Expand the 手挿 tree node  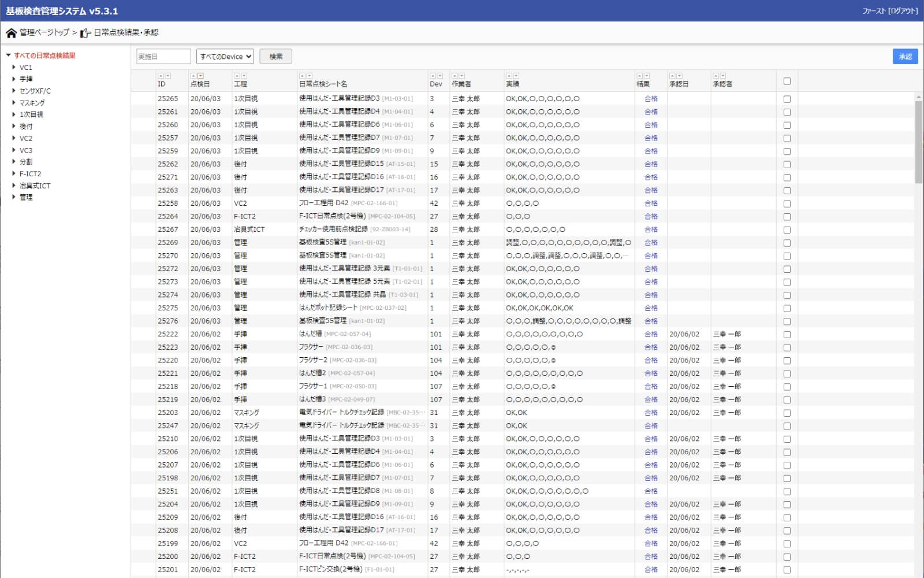coord(14,79)
